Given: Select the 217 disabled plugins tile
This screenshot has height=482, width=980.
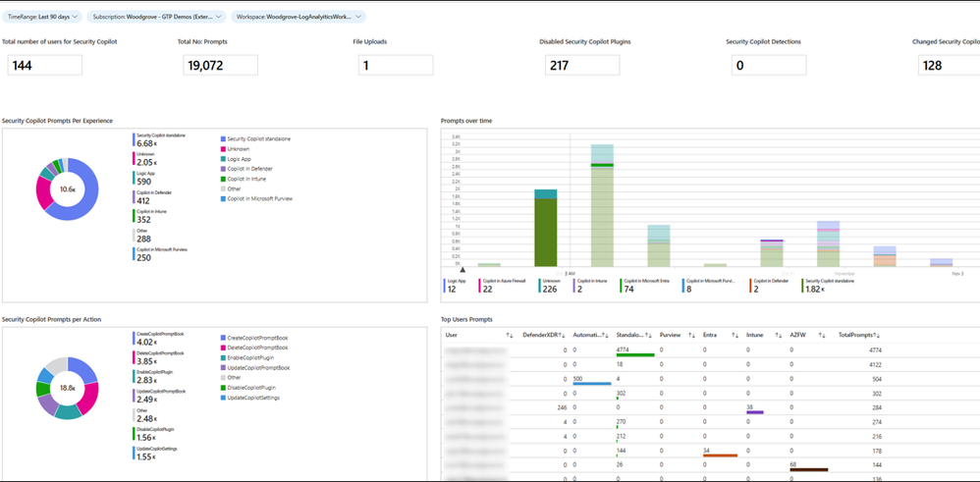Looking at the screenshot, I should [x=582, y=65].
